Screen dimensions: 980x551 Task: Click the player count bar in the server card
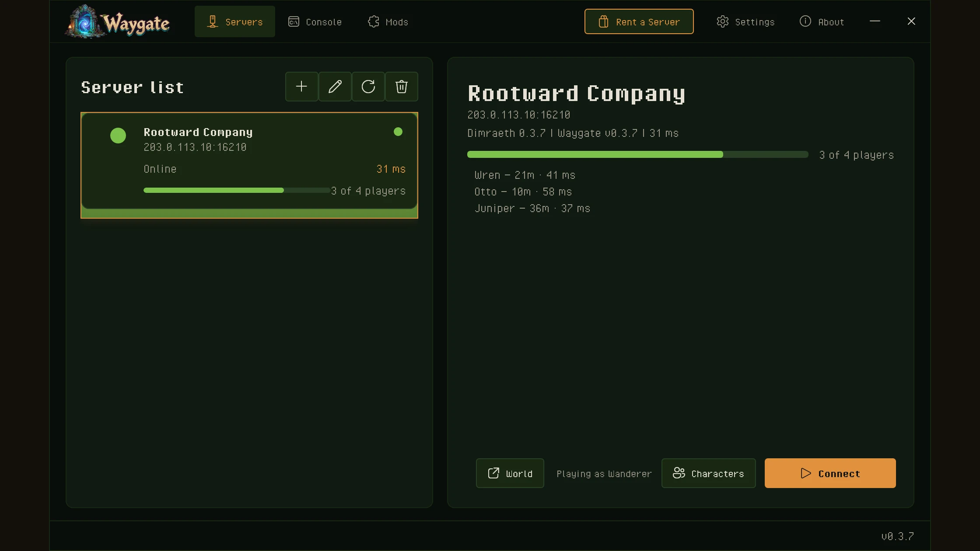(x=237, y=190)
